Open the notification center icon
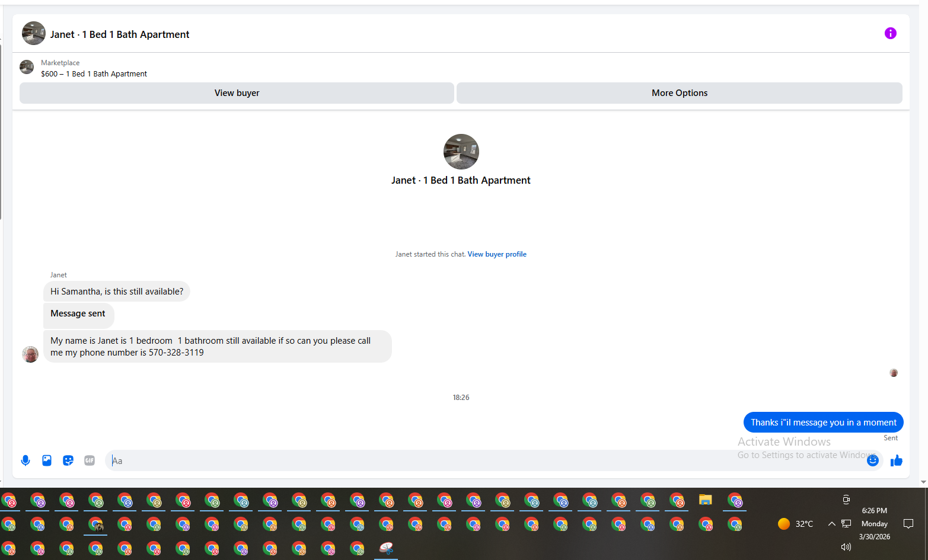Image resolution: width=928 pixels, height=560 pixels. click(x=908, y=524)
